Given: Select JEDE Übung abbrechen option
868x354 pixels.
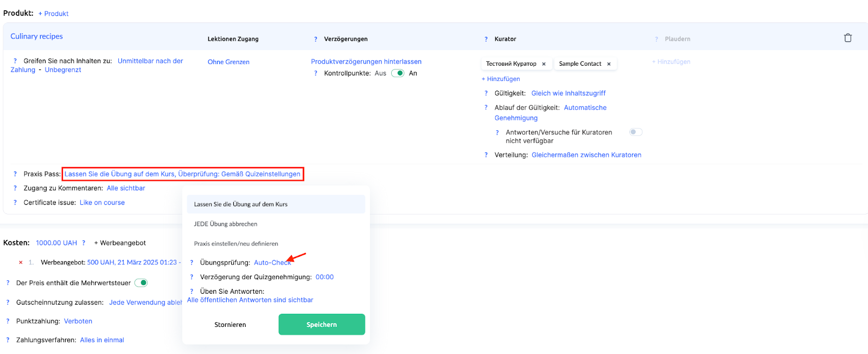Looking at the screenshot, I should [226, 224].
